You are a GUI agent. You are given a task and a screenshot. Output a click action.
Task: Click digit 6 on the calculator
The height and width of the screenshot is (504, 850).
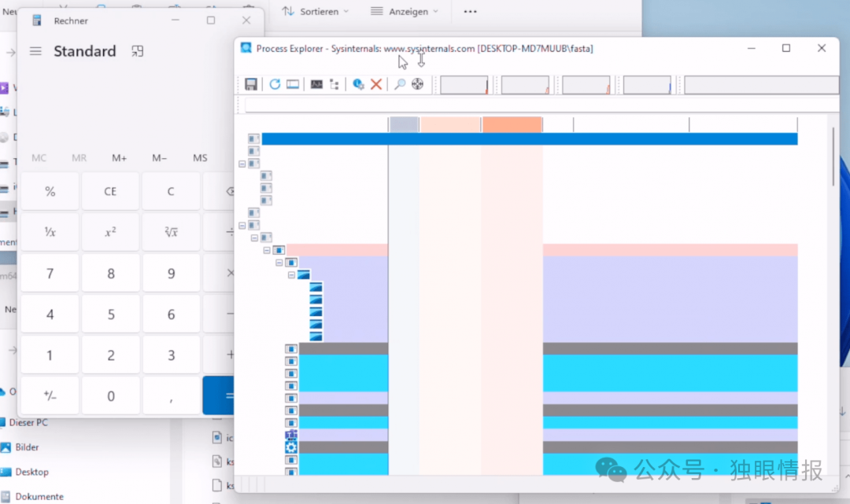point(171,315)
